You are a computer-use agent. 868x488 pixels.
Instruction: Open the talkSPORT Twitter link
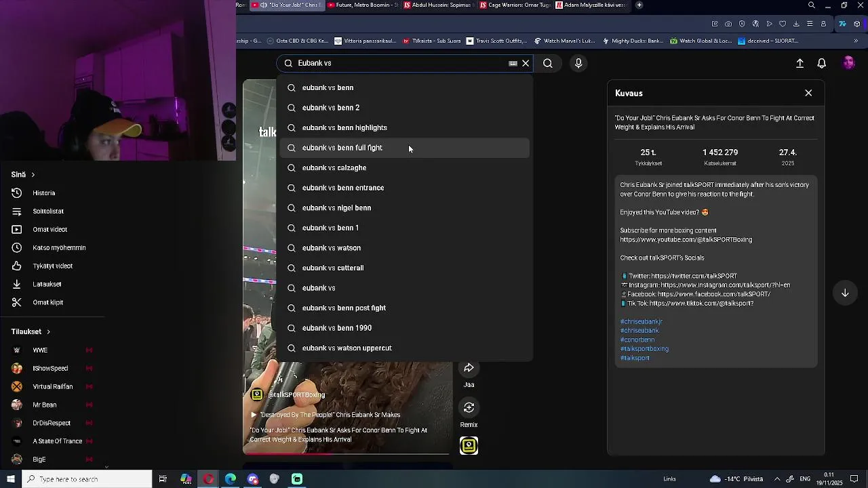click(x=693, y=276)
